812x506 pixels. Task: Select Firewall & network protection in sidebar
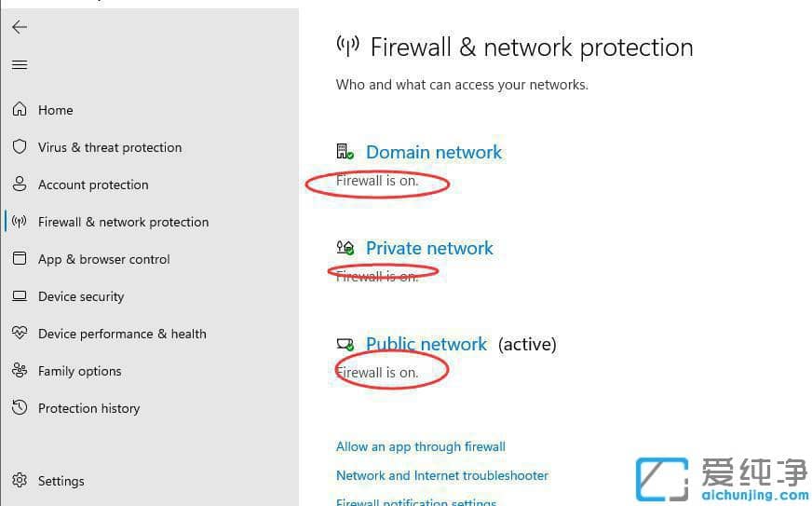coord(123,222)
